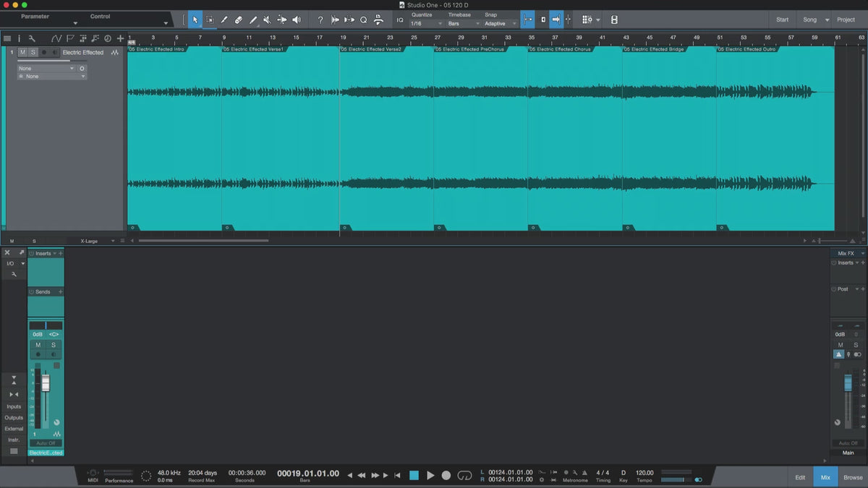Activate the Bend tool

pyautogui.click(x=281, y=20)
